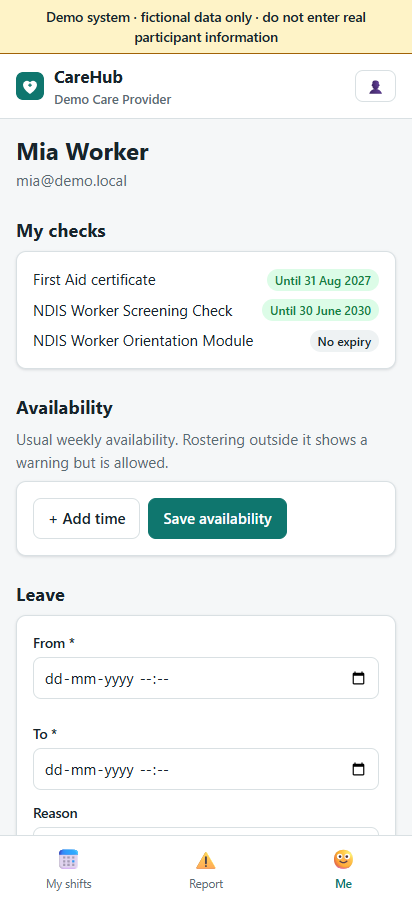Select 'First Aid certificate' row text
The image size is (412, 900).
(x=94, y=280)
